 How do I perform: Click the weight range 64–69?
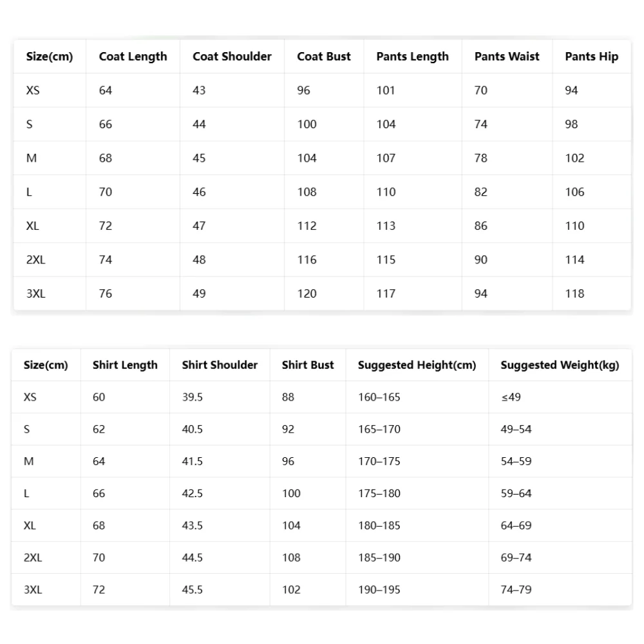516,526
